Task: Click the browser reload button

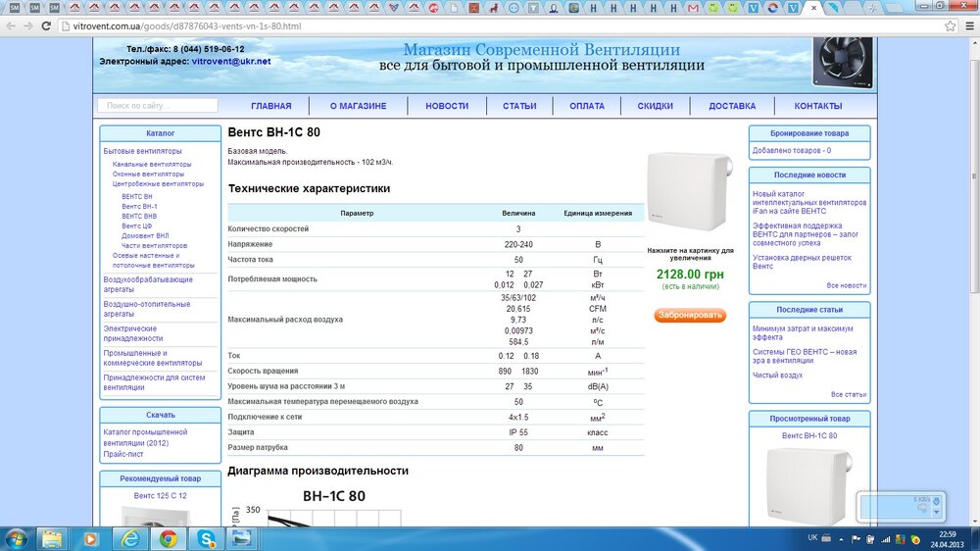Action: click(45, 25)
